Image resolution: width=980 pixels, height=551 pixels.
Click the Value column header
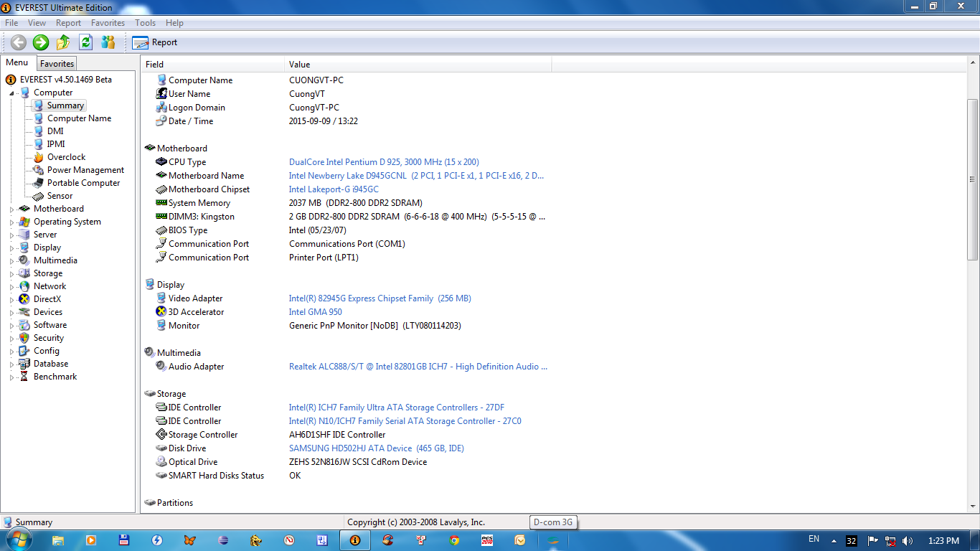pyautogui.click(x=418, y=65)
